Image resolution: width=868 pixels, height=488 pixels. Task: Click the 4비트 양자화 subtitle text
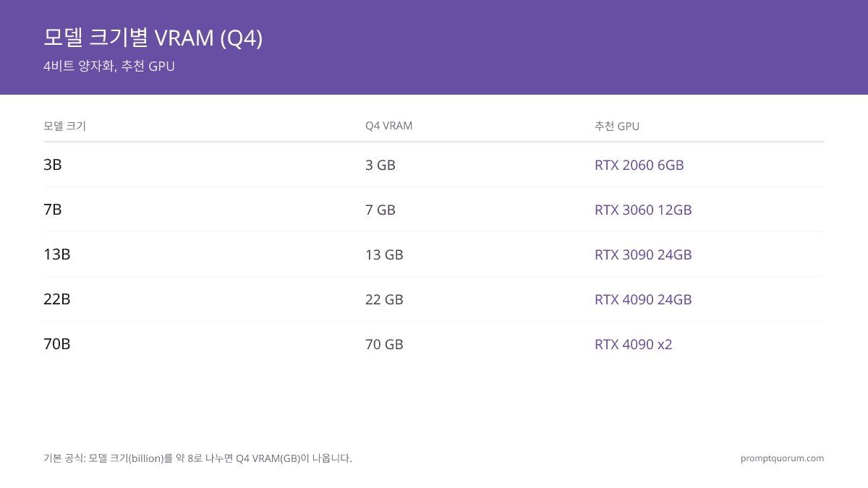[x=79, y=67]
